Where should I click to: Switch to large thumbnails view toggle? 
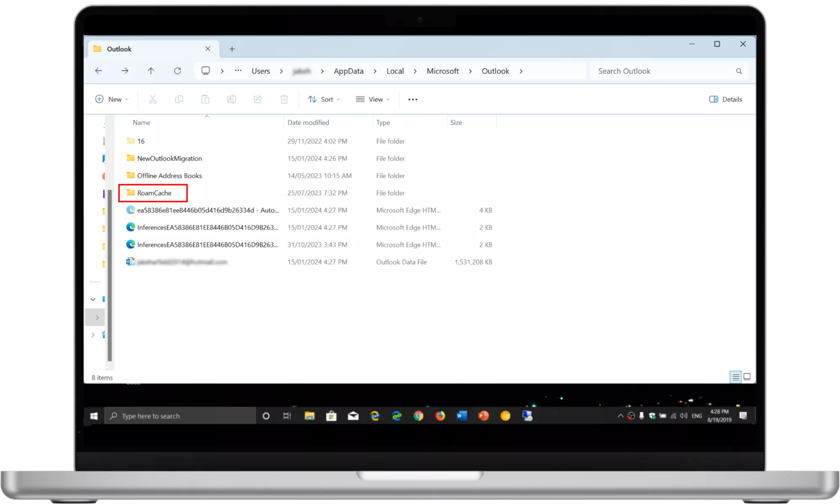click(747, 377)
